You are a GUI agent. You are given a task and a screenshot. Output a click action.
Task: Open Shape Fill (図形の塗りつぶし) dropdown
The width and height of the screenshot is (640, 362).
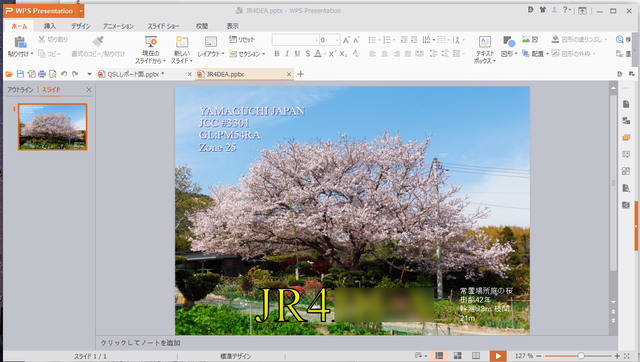click(579, 39)
